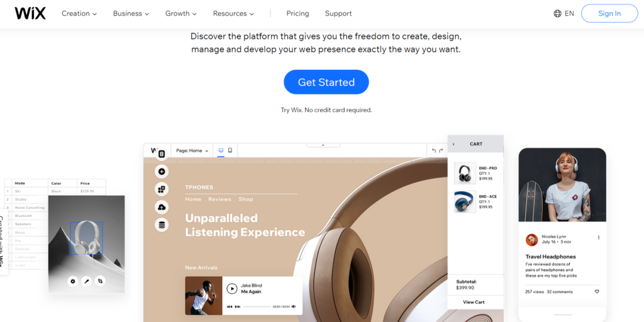Switch to mobile view icon
The height and width of the screenshot is (322, 644).
(x=230, y=151)
